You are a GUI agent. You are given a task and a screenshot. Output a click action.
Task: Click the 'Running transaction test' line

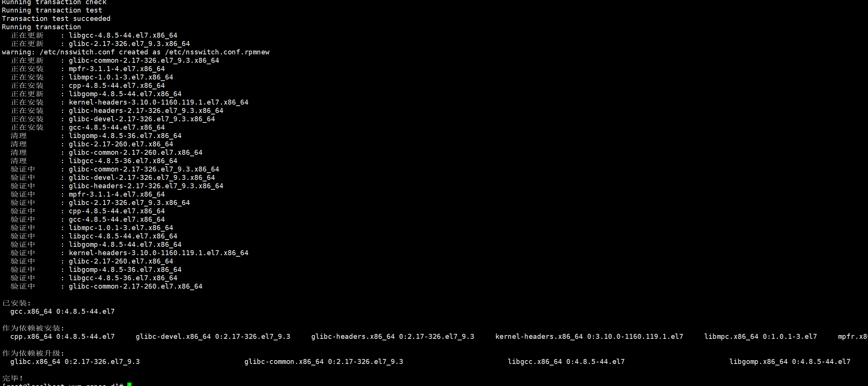(x=52, y=10)
